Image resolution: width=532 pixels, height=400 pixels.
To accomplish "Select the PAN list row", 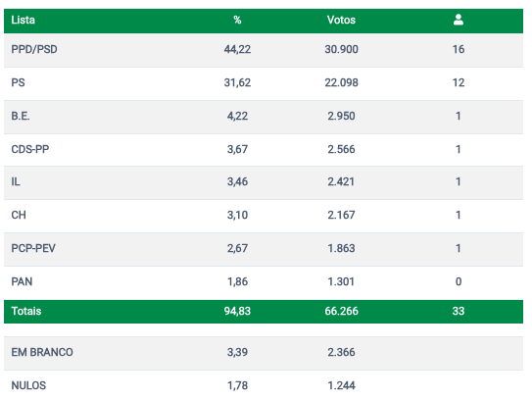I will click(264, 282).
